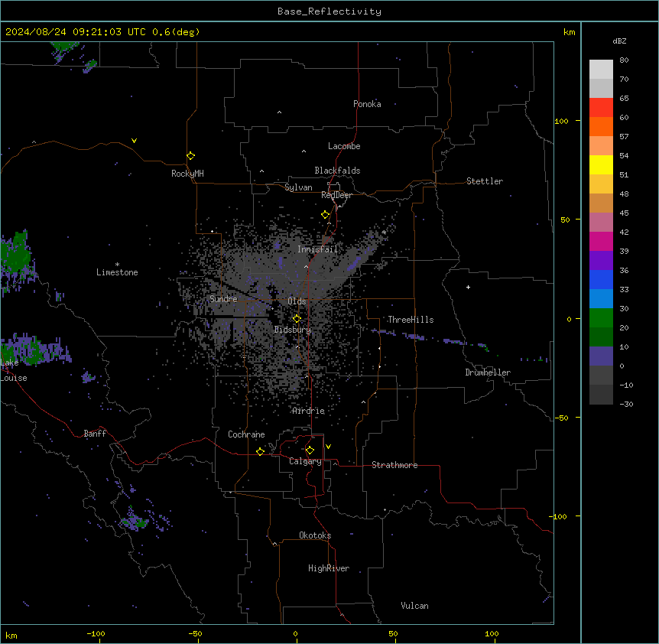Click the RockyMH label
659x644 pixels.
coord(187,173)
